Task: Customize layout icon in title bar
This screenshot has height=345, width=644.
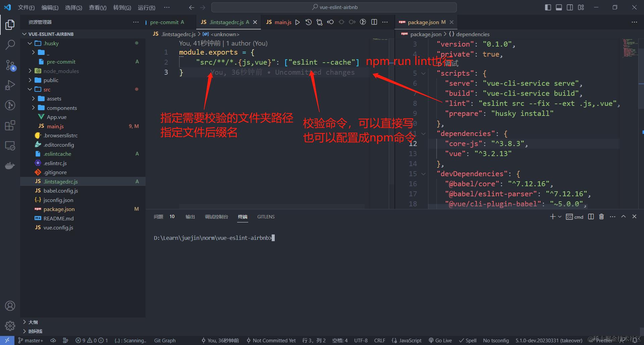Action: [581, 7]
